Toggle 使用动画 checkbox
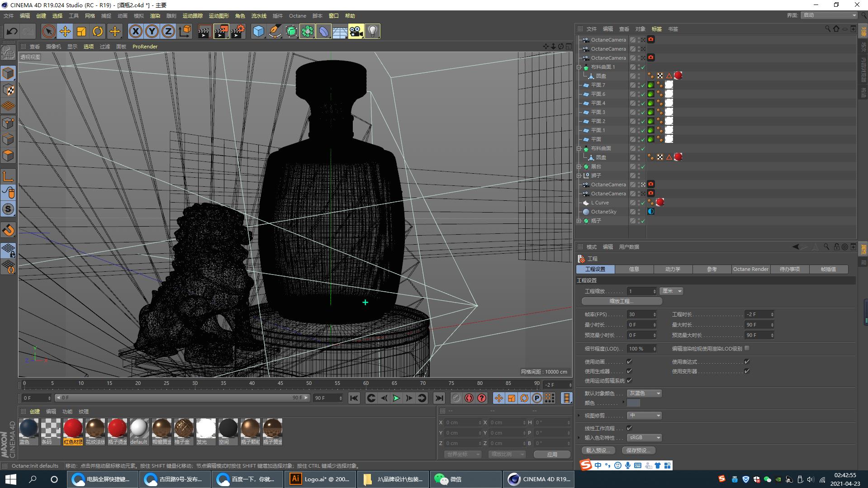868x488 pixels. 629,362
